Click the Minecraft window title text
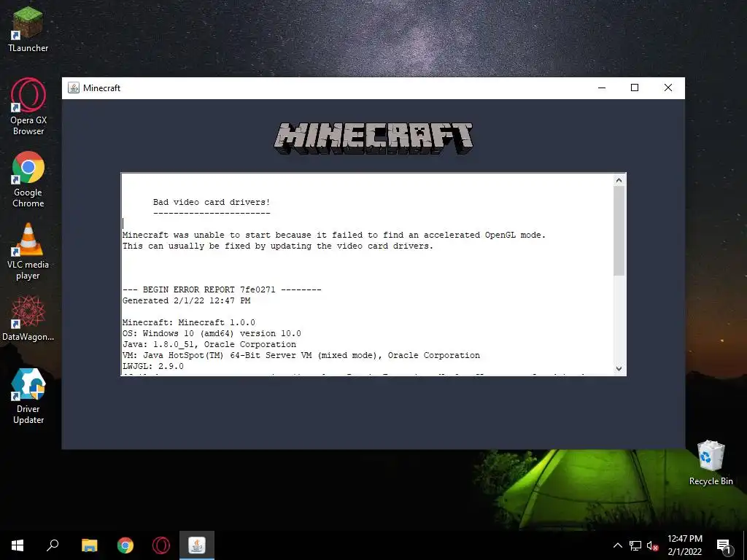 point(101,88)
